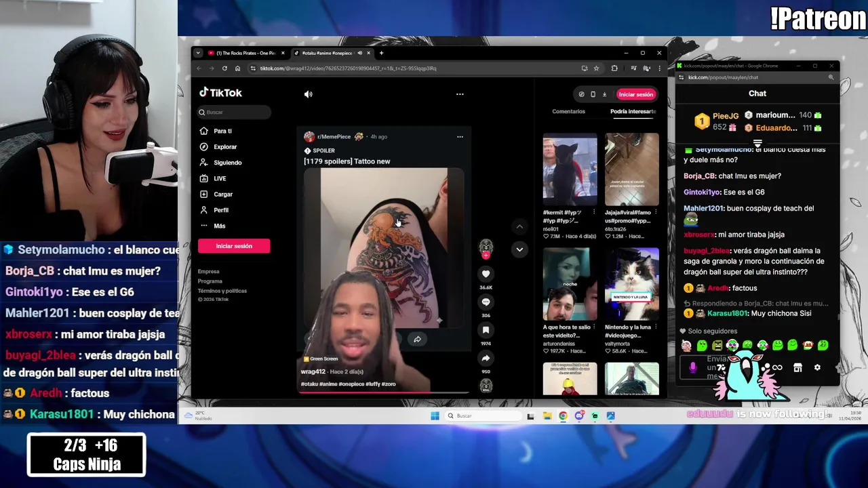Open Para ti in TikTok sidebar

[222, 131]
